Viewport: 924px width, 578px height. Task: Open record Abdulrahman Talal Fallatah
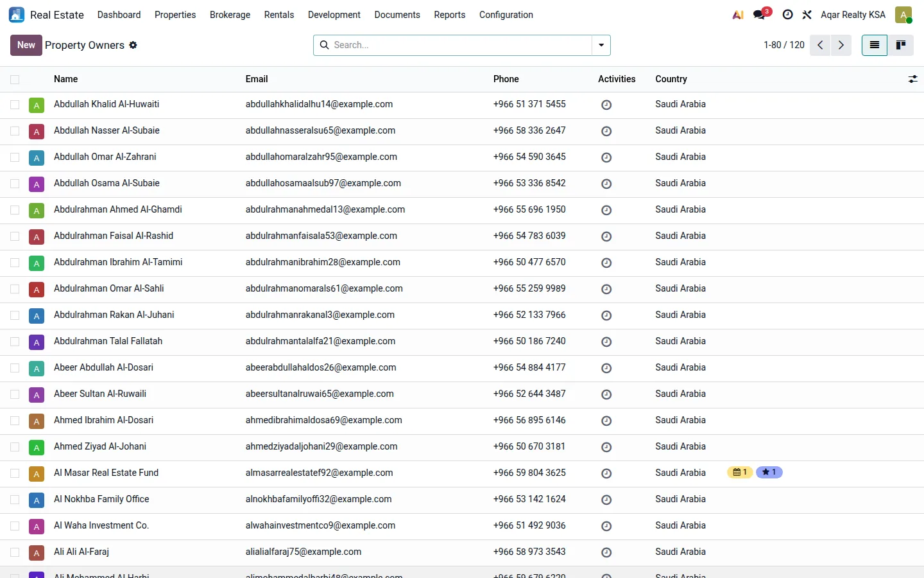pyautogui.click(x=108, y=341)
